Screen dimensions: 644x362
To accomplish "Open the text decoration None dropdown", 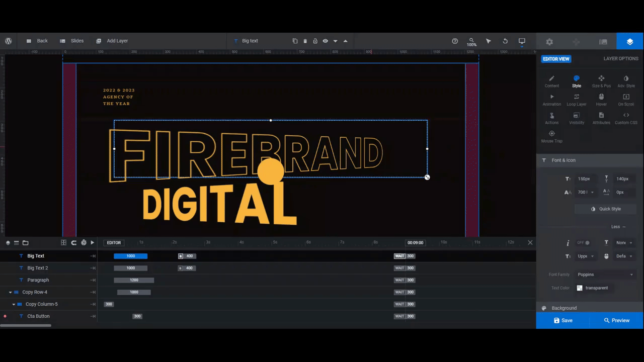I will pos(624,243).
